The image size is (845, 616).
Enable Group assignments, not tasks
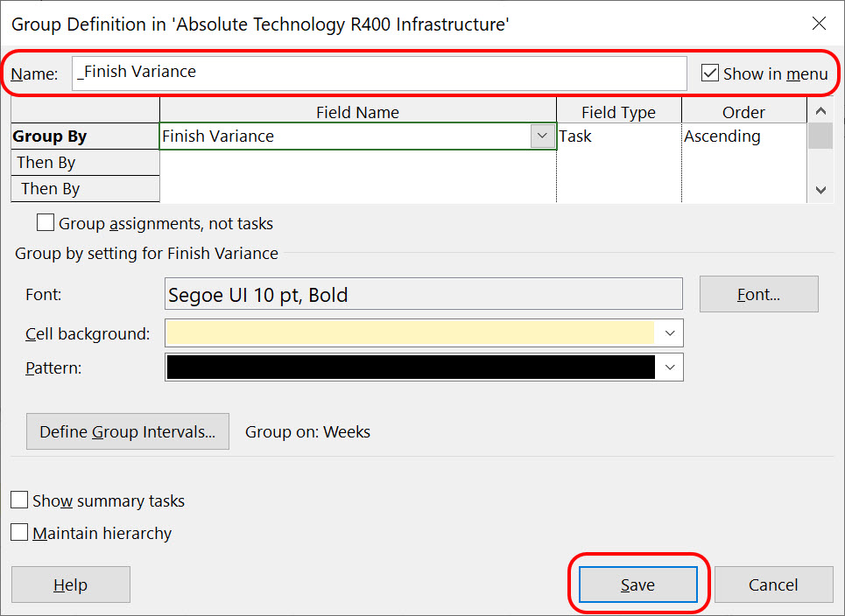tap(46, 222)
